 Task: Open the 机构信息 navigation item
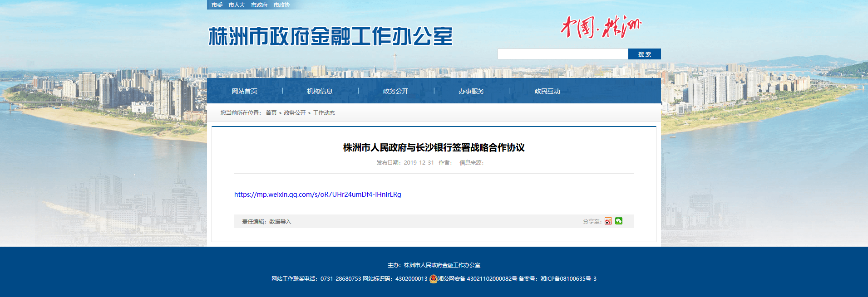tap(320, 91)
